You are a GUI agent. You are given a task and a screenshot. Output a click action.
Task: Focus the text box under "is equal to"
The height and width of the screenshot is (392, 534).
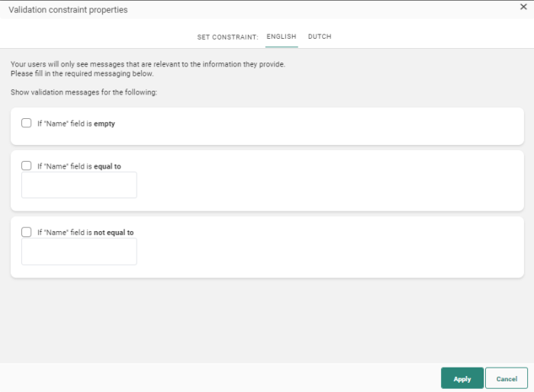(79, 185)
